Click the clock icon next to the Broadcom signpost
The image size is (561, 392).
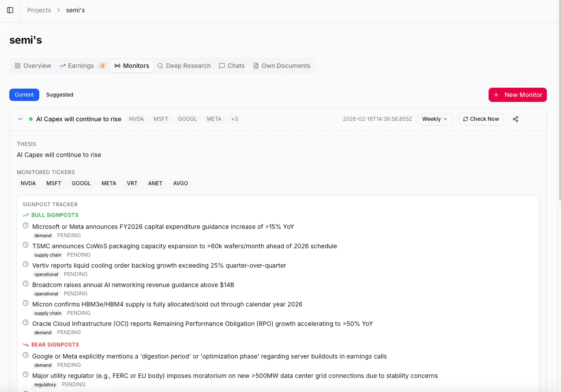pos(26,284)
